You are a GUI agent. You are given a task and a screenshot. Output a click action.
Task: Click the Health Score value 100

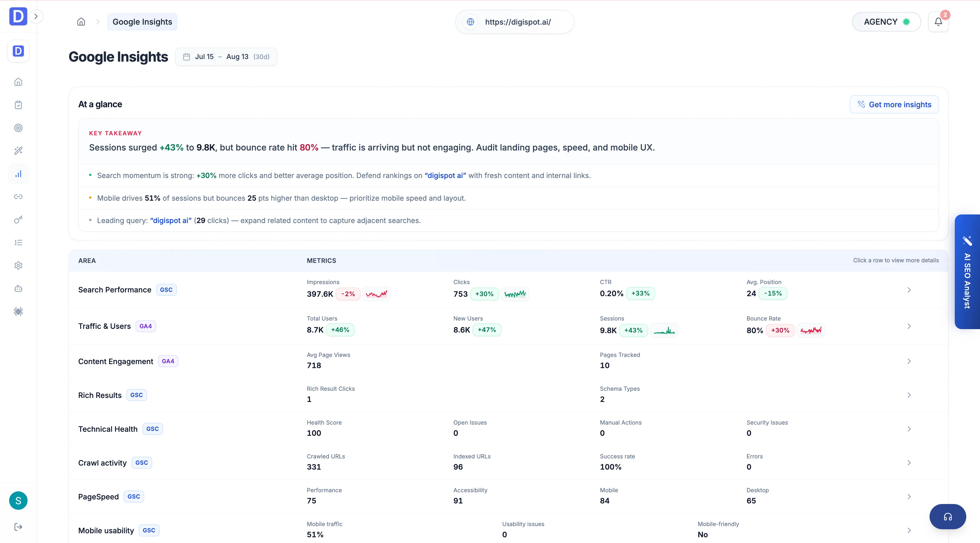click(x=314, y=433)
